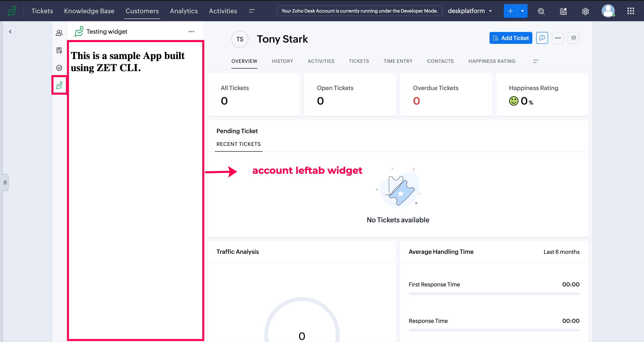
Task: Click the All Tickets count card
Action: click(x=254, y=94)
